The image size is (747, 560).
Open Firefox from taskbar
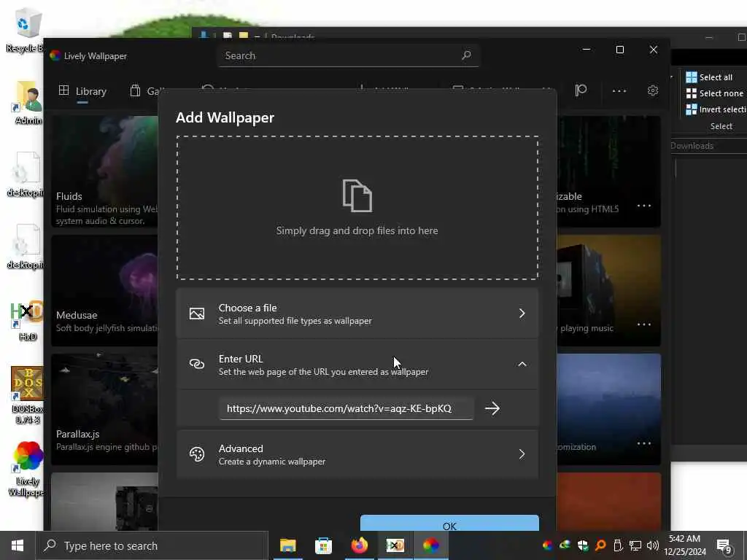359,545
